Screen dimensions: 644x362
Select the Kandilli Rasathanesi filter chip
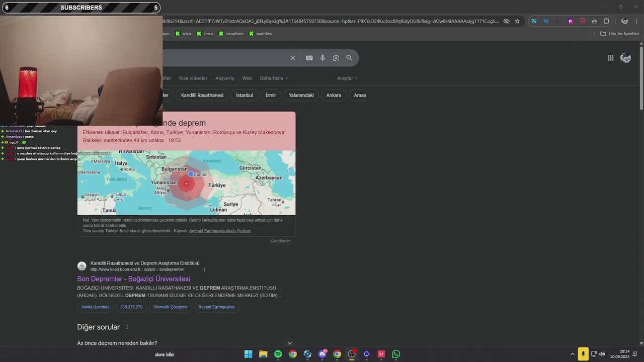(202, 95)
